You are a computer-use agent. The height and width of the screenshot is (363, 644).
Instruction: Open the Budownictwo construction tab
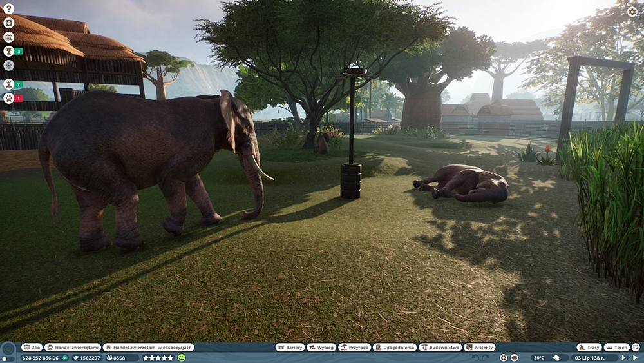[440, 348]
